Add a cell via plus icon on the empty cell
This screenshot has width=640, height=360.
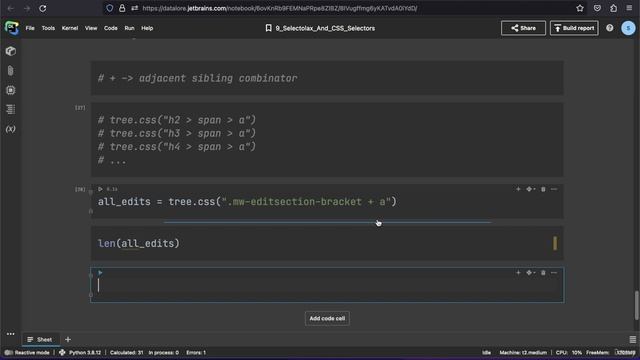coord(518,273)
